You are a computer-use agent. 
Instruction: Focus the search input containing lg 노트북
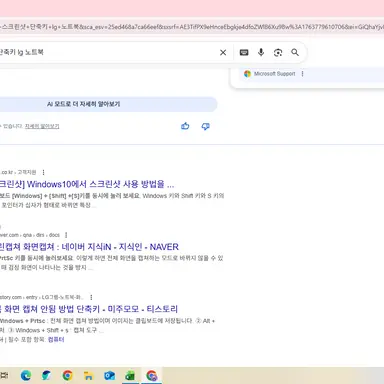[107, 52]
